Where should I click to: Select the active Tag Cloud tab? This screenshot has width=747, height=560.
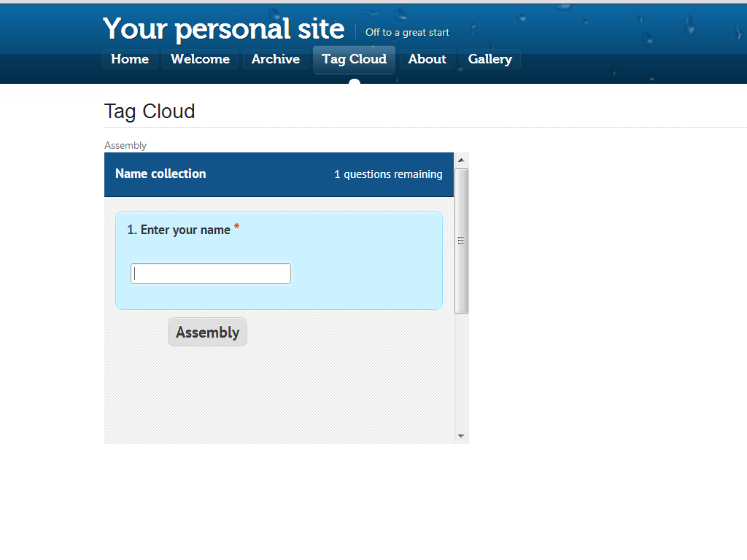[x=354, y=60]
